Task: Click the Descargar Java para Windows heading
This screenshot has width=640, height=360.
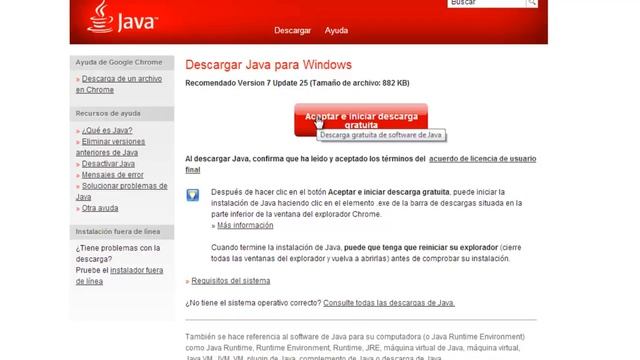Action: click(269, 65)
